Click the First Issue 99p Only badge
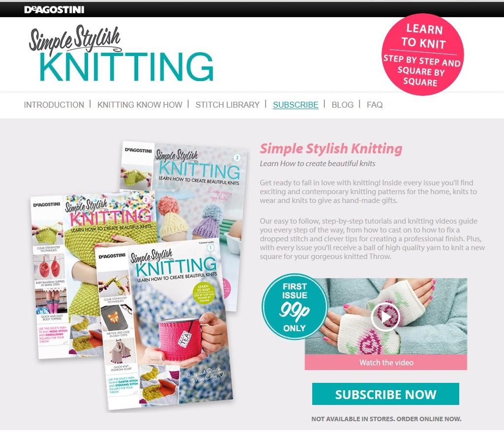Screen dimensions: 504x432 tap(294, 307)
